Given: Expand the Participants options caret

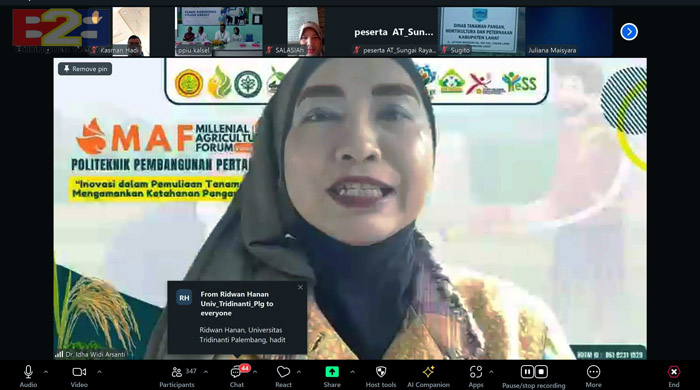Looking at the screenshot, I should click(x=206, y=371).
